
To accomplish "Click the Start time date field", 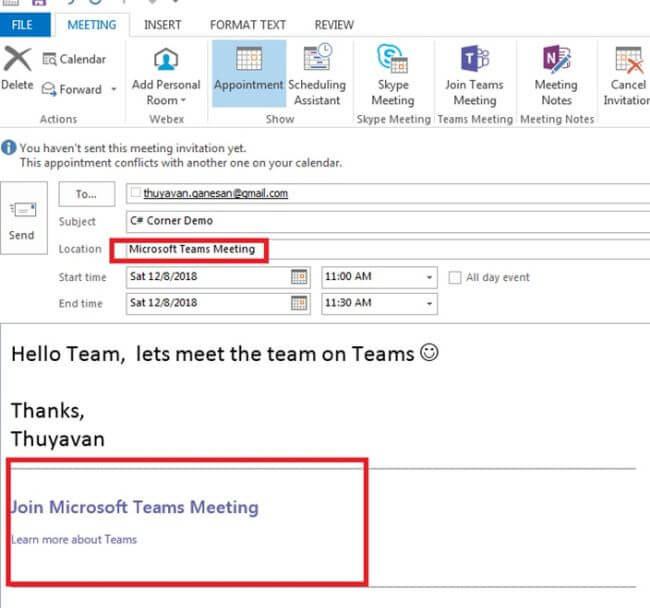I will pos(218,277).
